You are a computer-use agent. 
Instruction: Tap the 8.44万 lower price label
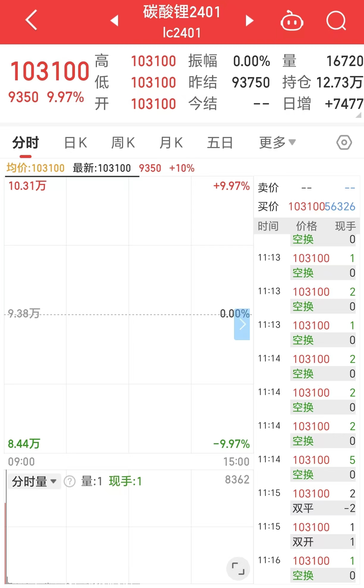(24, 444)
